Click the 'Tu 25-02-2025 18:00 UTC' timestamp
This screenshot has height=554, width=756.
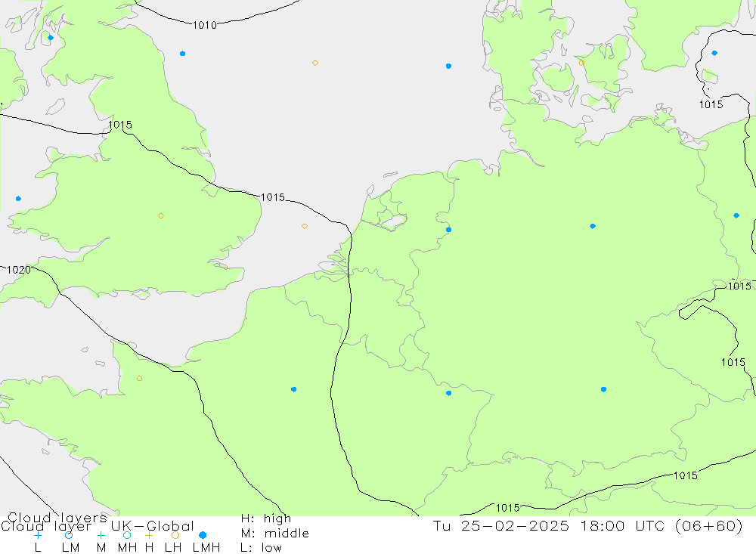tap(549, 525)
